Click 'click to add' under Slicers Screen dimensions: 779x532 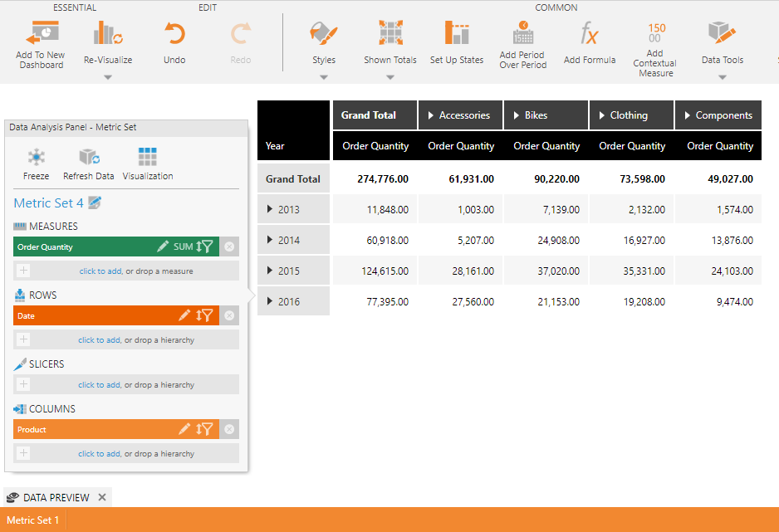click(x=99, y=384)
